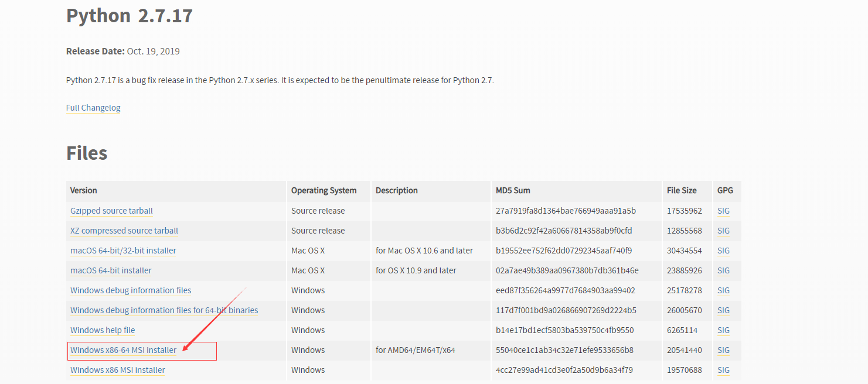Select description 'for Mac OS X 10.6 and later'
868x384 pixels.
click(424, 251)
